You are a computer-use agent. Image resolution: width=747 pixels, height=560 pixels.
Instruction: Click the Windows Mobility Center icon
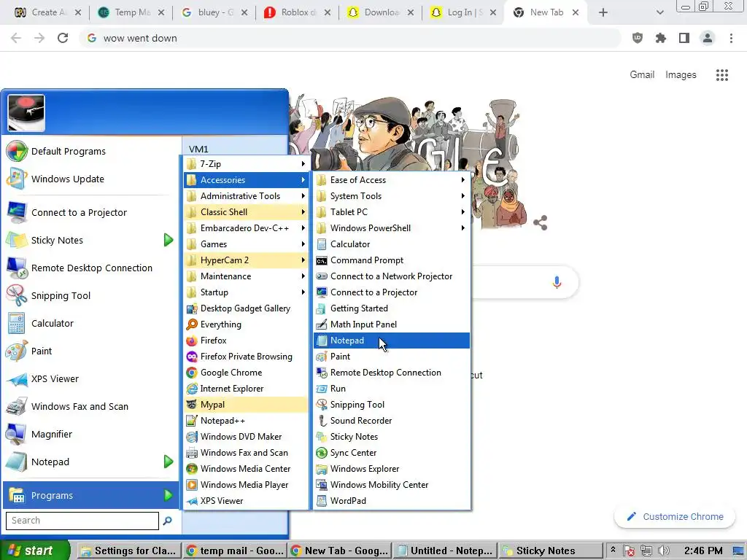[x=322, y=485]
